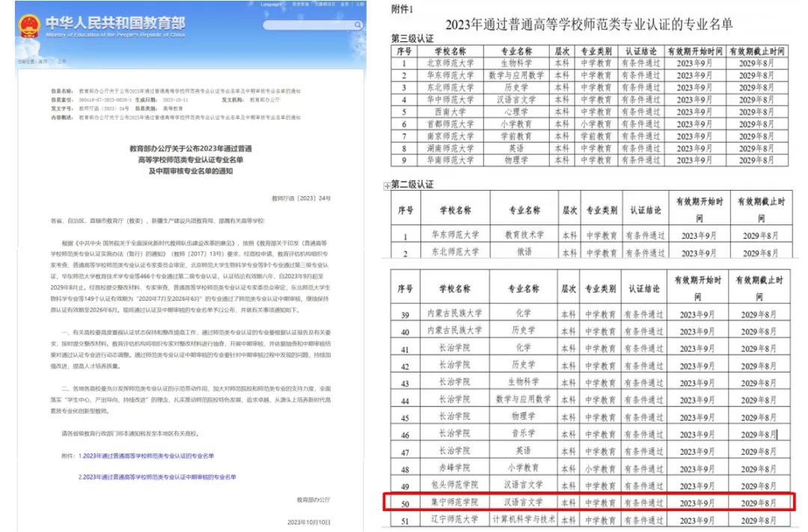Select the 心理学 major cell
808x532 pixels.
pyautogui.click(x=515, y=111)
